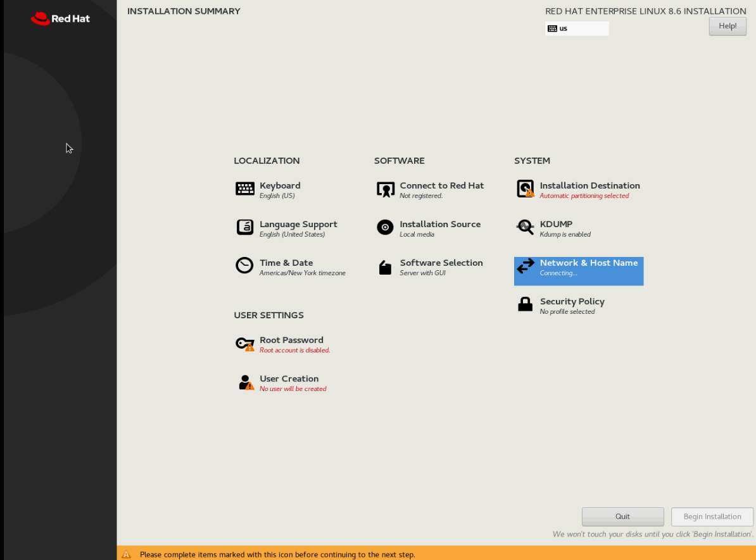Click the Begin Installation button
Viewport: 756px width, 560px height.
pyautogui.click(x=712, y=516)
